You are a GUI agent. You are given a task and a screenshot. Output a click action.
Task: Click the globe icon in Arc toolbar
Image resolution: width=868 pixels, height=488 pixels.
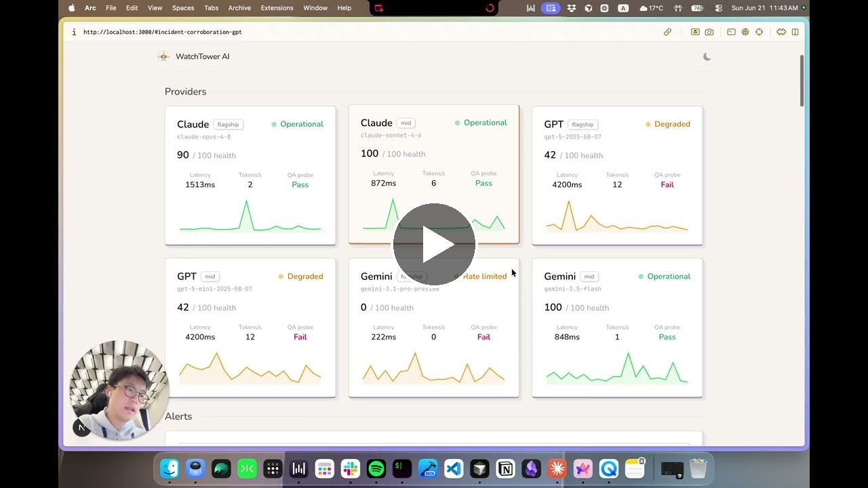[745, 32]
